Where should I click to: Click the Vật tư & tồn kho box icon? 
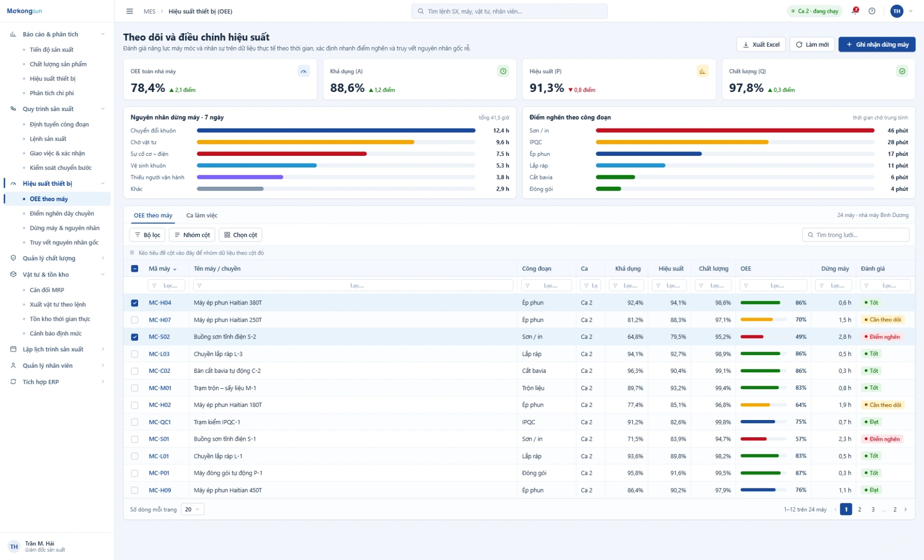click(13, 274)
